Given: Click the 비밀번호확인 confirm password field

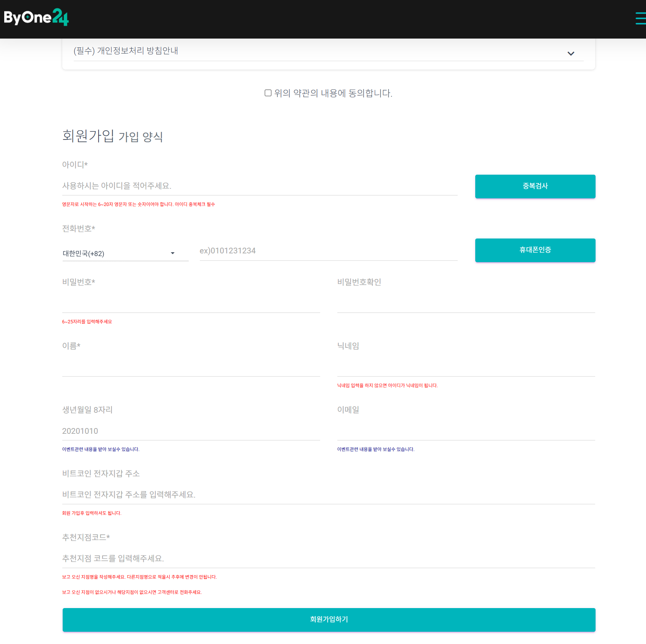Looking at the screenshot, I should [466, 303].
